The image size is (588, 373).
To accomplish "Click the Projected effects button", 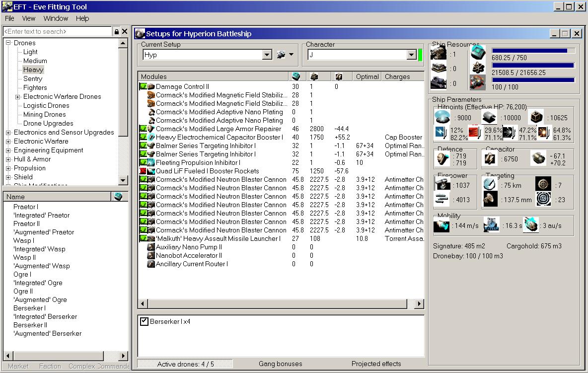I will (376, 364).
